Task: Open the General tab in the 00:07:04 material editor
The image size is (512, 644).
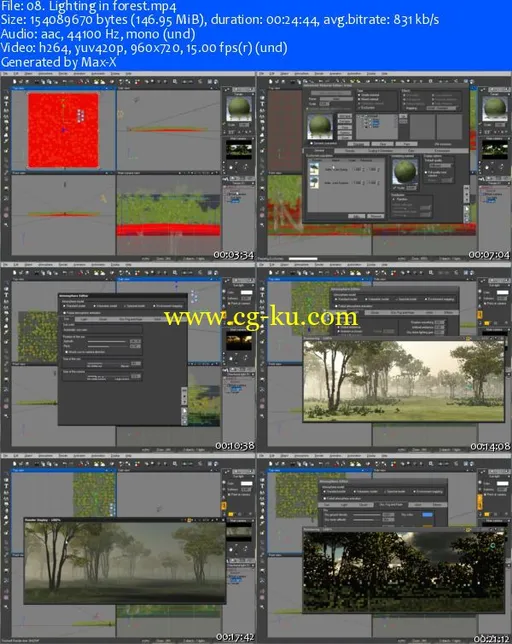Action: [319, 151]
